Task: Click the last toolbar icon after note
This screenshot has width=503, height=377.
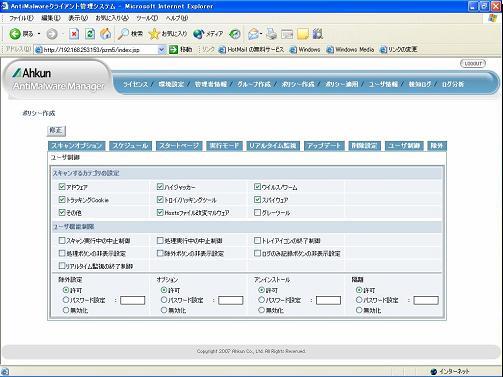Action: click(x=318, y=34)
